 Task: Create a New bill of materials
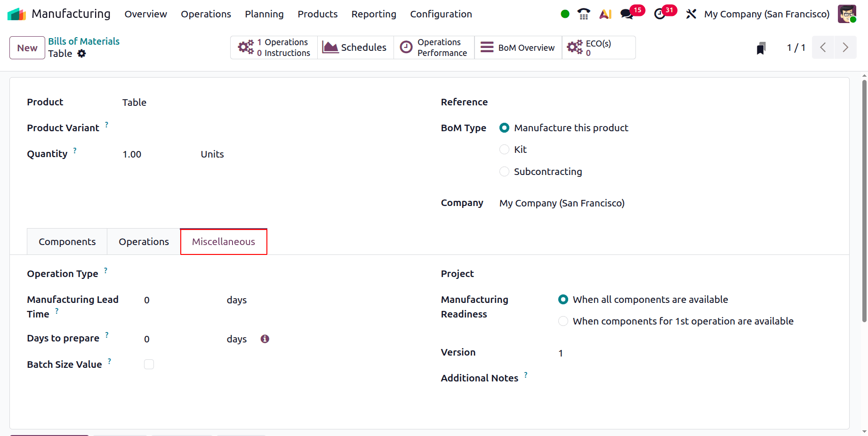pyautogui.click(x=27, y=48)
